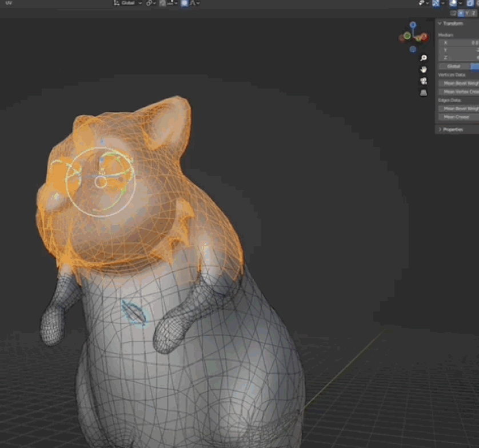Image resolution: width=479 pixels, height=448 pixels.
Task: Select the Local space button beside Global
Action: pos(475,66)
